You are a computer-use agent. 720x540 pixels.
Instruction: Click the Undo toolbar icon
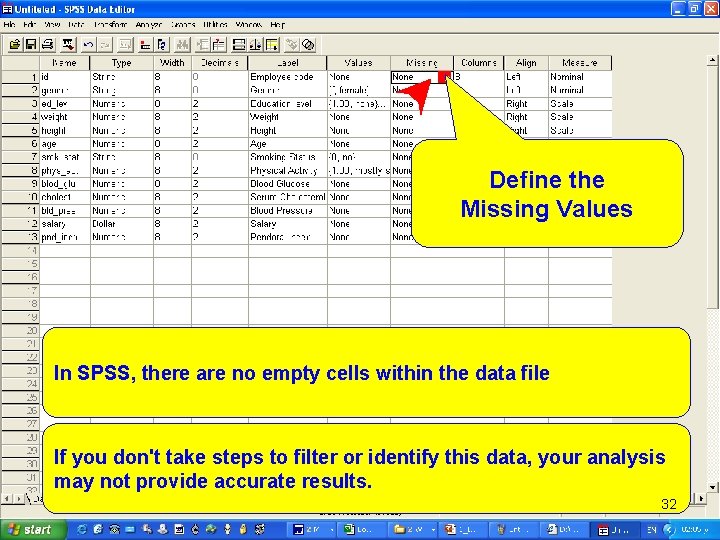coord(88,45)
